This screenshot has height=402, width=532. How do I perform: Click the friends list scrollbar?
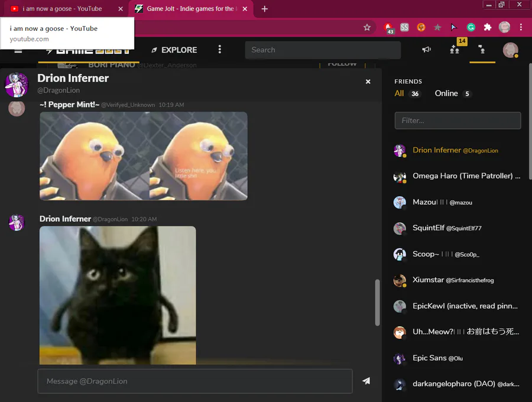point(530,121)
